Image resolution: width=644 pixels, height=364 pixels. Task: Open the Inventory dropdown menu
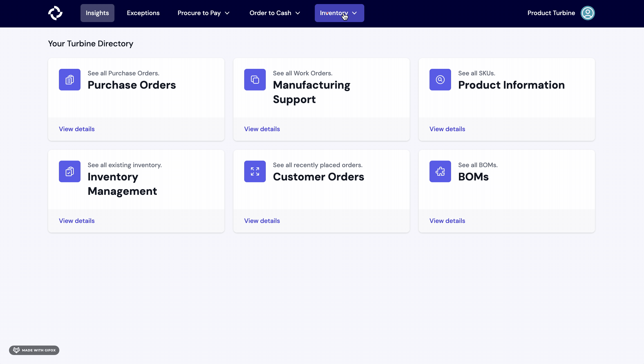[x=339, y=13]
